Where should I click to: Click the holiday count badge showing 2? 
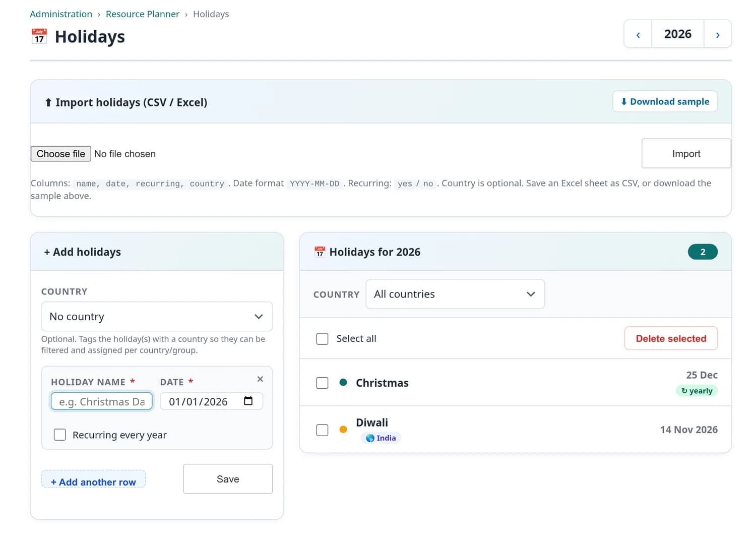pos(703,252)
